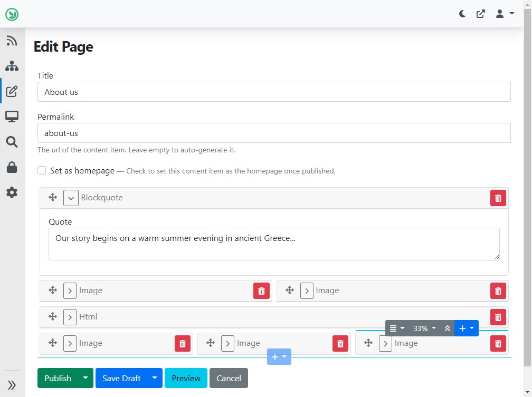Expand first Image in two-column row
532x397 pixels.
pyautogui.click(x=70, y=291)
